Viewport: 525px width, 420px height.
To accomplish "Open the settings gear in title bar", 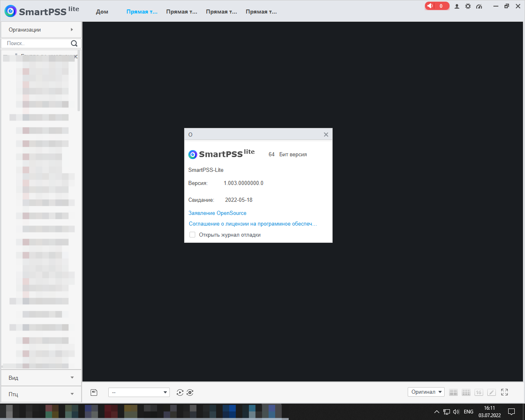I will (468, 6).
